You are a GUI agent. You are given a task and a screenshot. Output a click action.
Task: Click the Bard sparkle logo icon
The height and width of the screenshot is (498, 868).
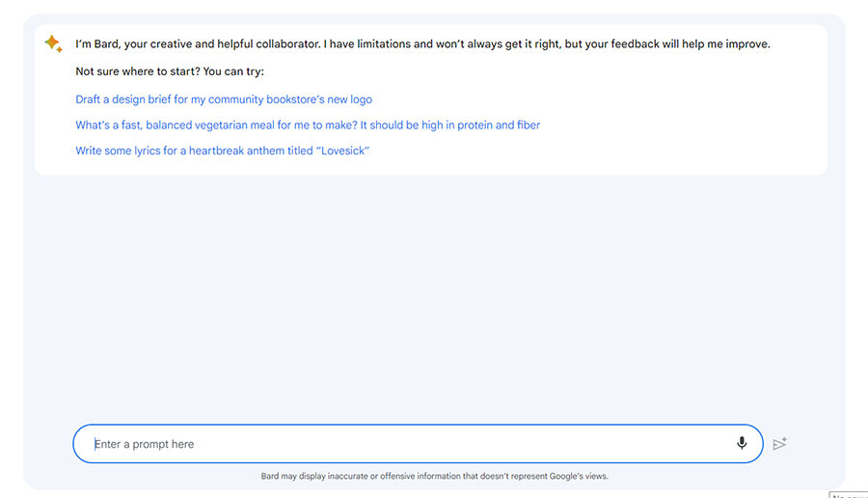[53, 43]
